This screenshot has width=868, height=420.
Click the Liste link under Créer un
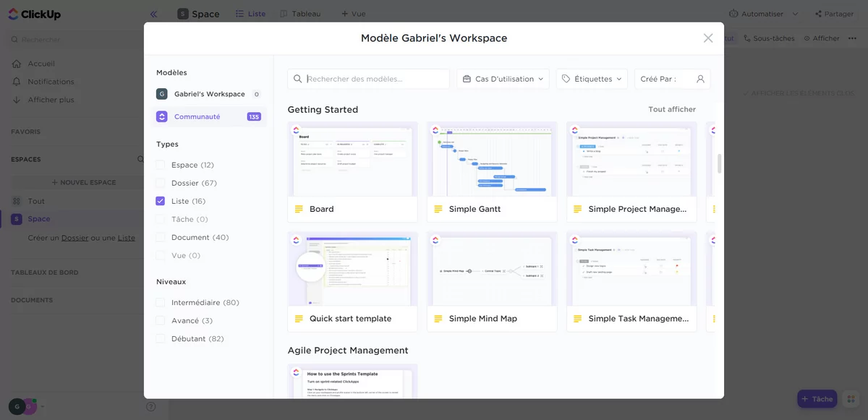pos(127,238)
